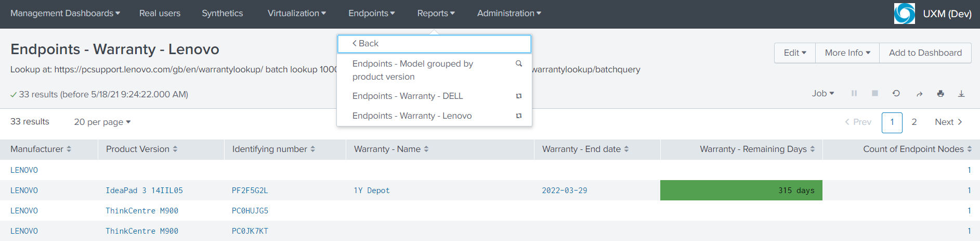
Task: Expand the Job dropdown
Action: click(x=822, y=93)
